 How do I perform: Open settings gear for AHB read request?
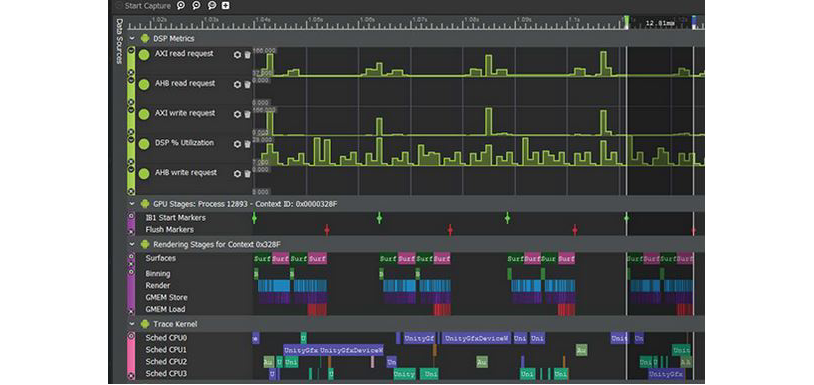(237, 84)
